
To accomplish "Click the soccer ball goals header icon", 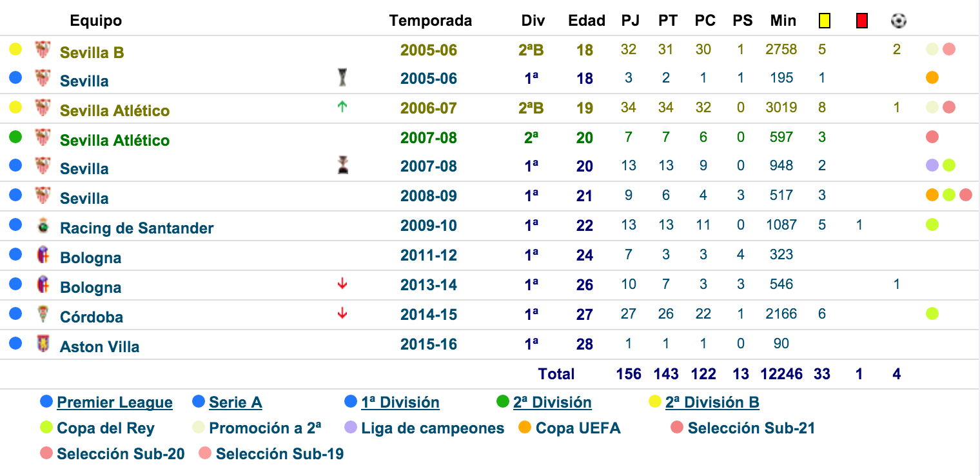I will (899, 21).
